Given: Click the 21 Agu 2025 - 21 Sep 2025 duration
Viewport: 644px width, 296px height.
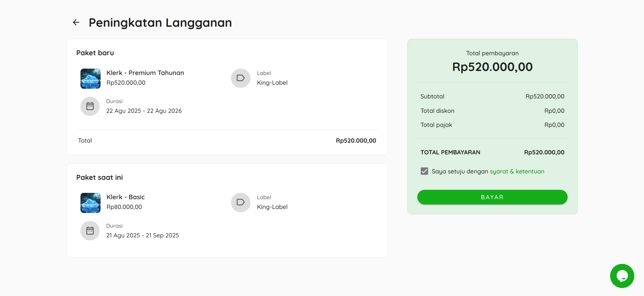Looking at the screenshot, I should pos(142,235).
